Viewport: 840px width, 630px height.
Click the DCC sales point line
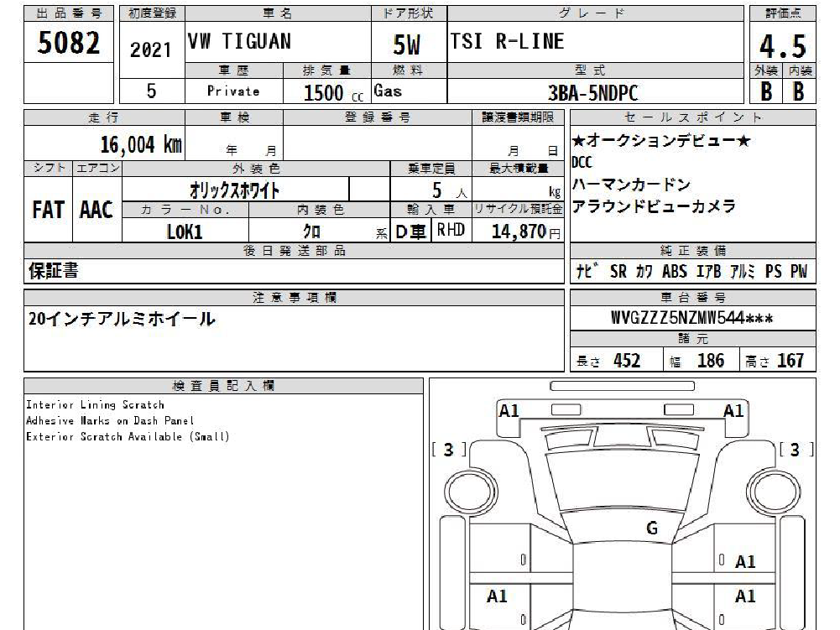(582, 162)
